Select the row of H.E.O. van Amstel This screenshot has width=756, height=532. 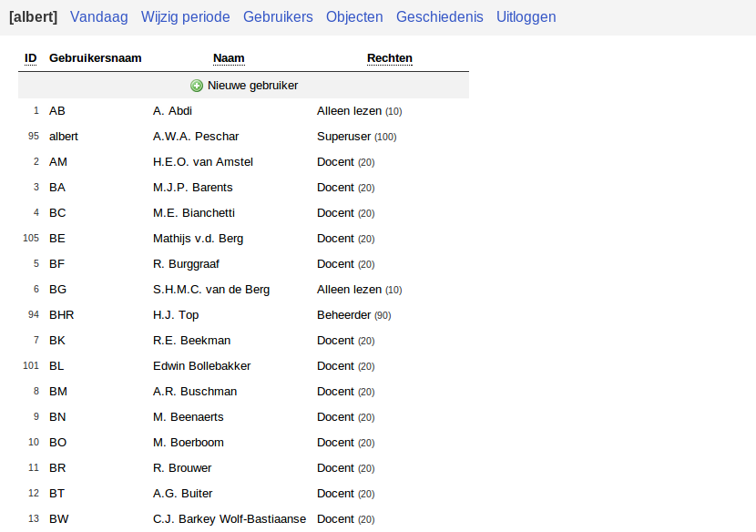tap(203, 162)
